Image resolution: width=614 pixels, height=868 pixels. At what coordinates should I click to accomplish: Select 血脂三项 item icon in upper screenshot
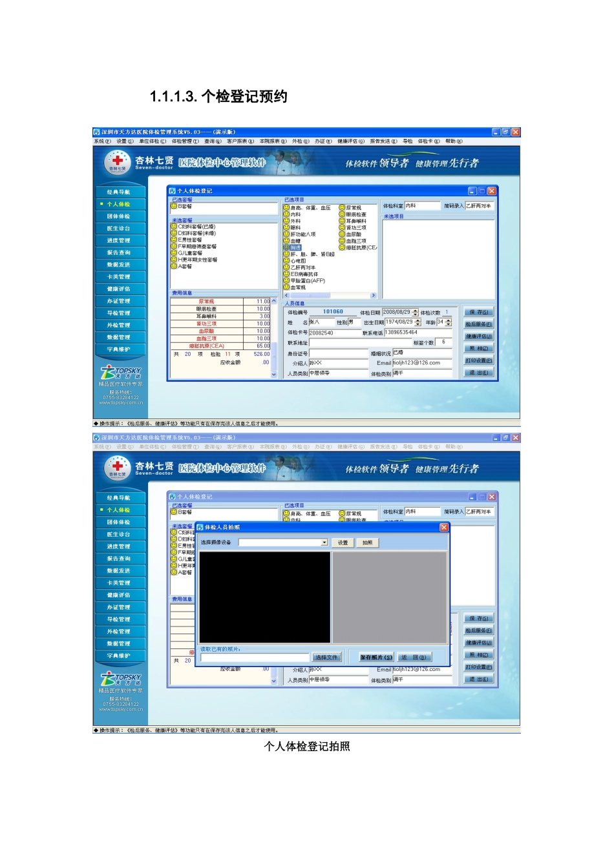(x=342, y=241)
